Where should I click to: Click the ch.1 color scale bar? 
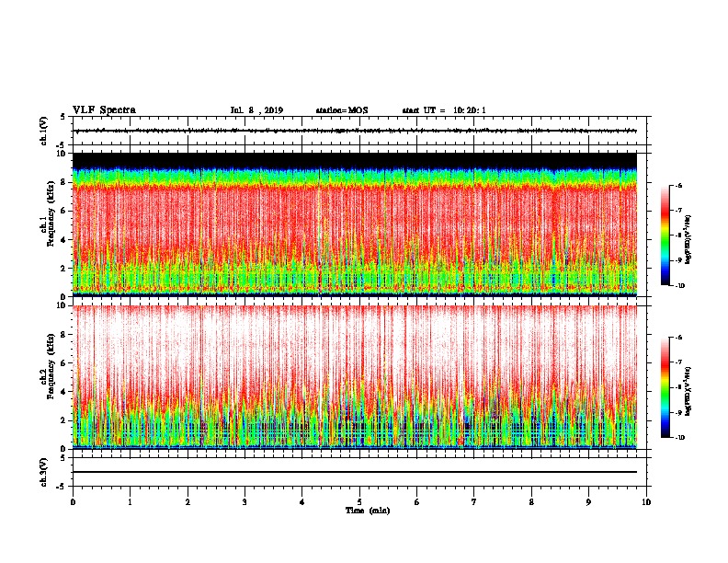[x=665, y=236]
